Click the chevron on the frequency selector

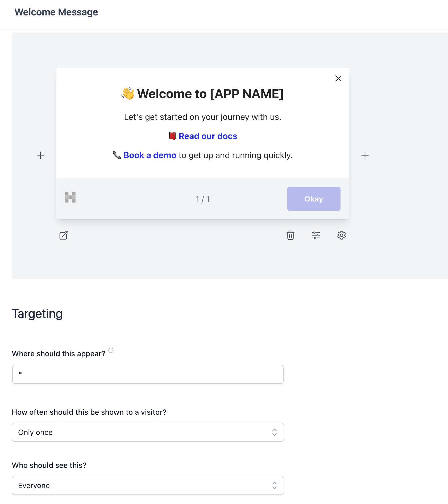274,432
